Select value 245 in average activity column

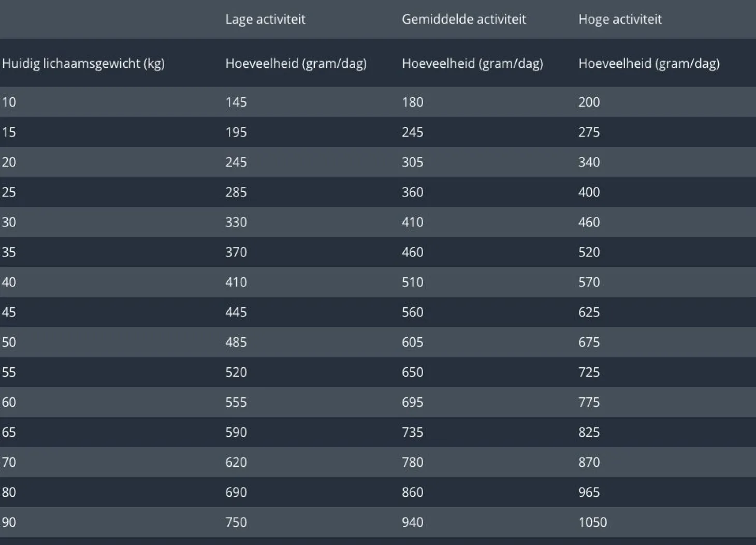[x=413, y=132]
